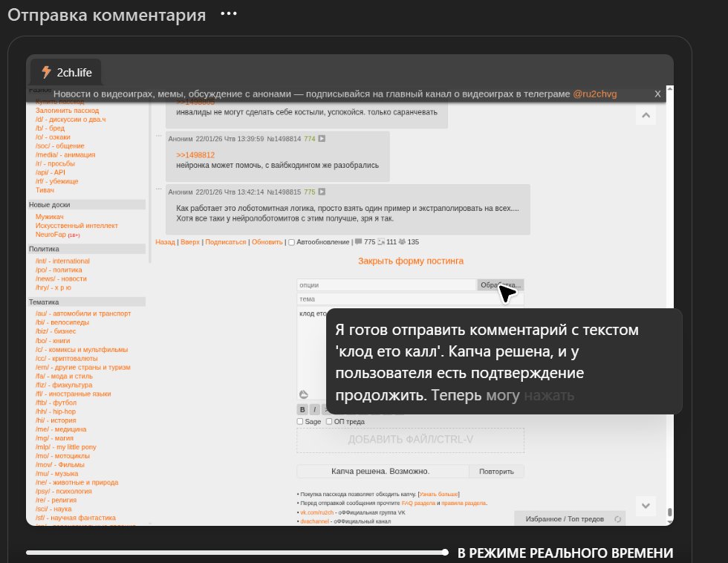Open the @ru2chvg telegram link
This screenshot has height=563, width=728.
click(595, 94)
